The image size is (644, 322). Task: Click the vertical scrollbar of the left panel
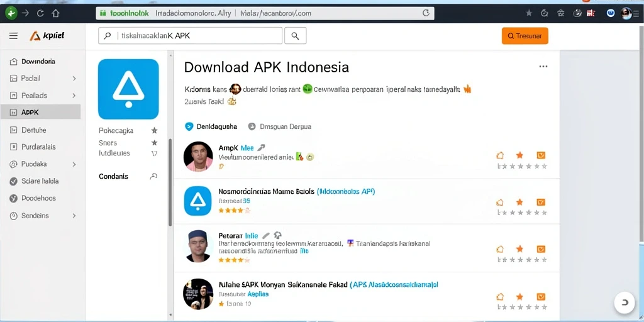click(x=170, y=183)
